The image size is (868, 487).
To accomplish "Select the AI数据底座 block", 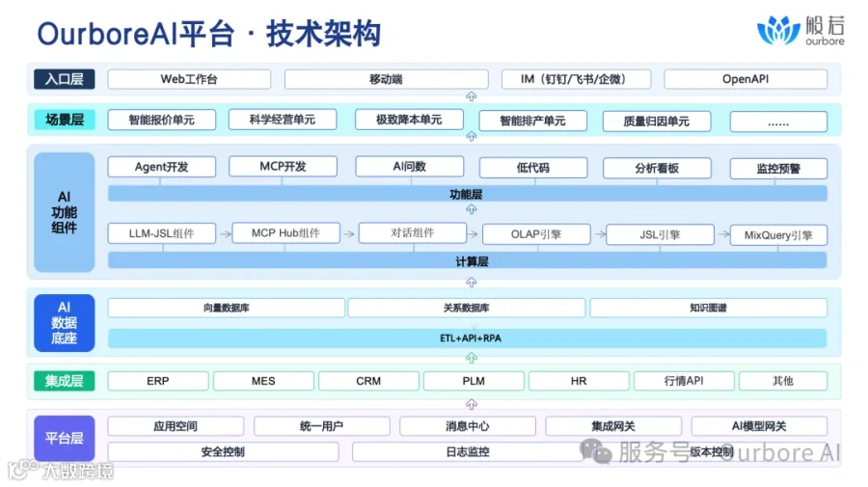I will (65, 323).
